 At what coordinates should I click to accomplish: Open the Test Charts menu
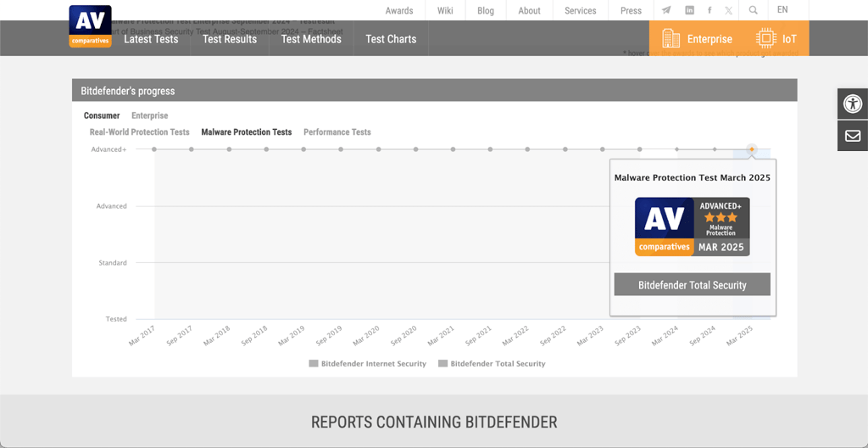(x=391, y=39)
